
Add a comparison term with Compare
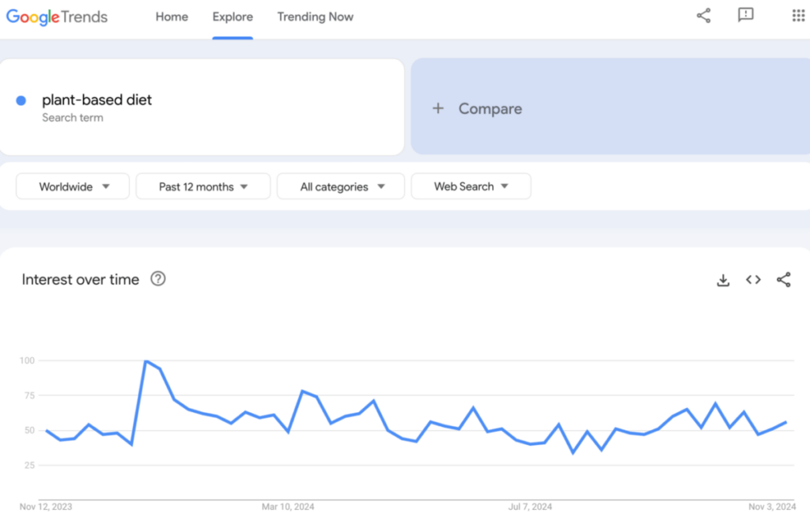[611, 106]
